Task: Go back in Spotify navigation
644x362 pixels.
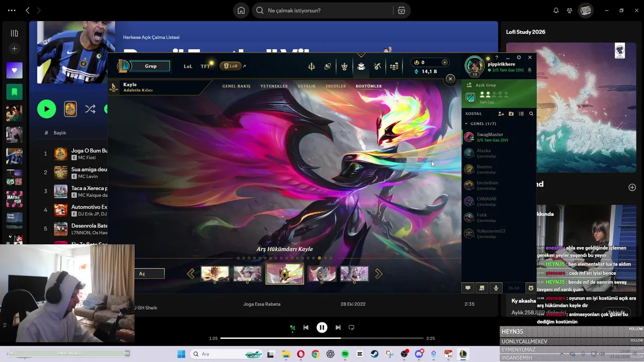Action: click(x=28, y=11)
